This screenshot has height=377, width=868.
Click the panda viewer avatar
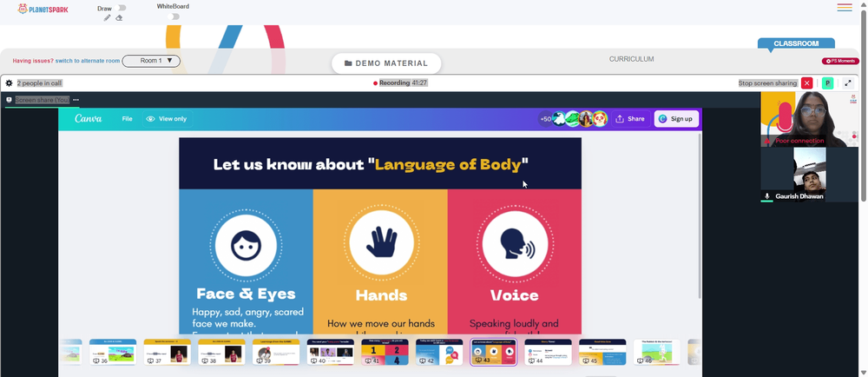point(600,118)
